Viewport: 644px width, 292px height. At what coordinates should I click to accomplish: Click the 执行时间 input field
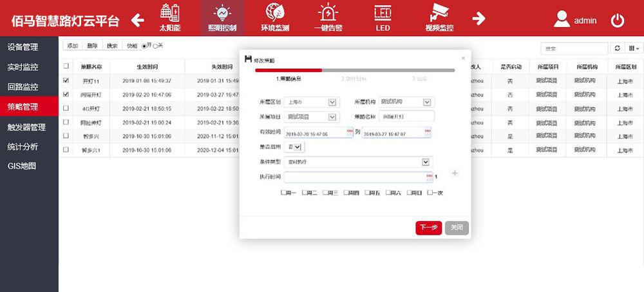pyautogui.click(x=359, y=177)
